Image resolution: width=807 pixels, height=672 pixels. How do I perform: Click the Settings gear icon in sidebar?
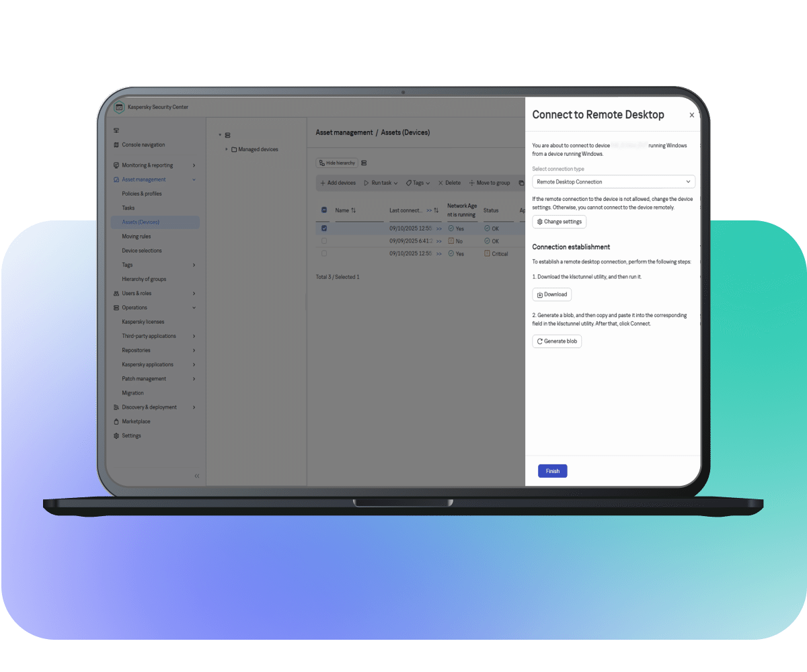click(x=116, y=435)
